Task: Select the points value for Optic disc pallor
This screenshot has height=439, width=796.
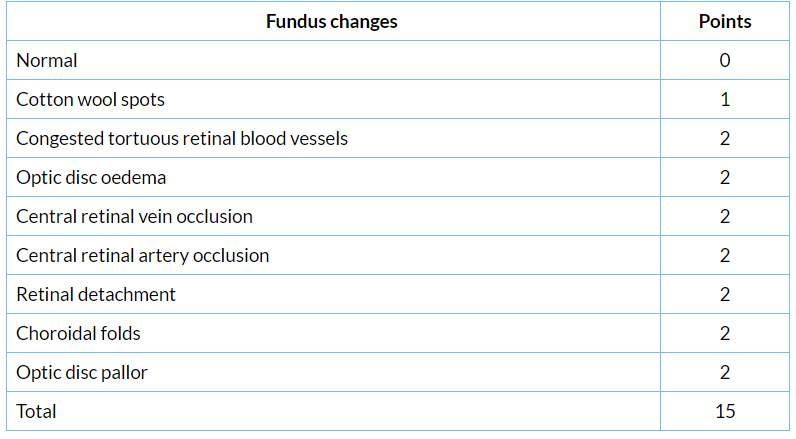Action: [x=725, y=372]
